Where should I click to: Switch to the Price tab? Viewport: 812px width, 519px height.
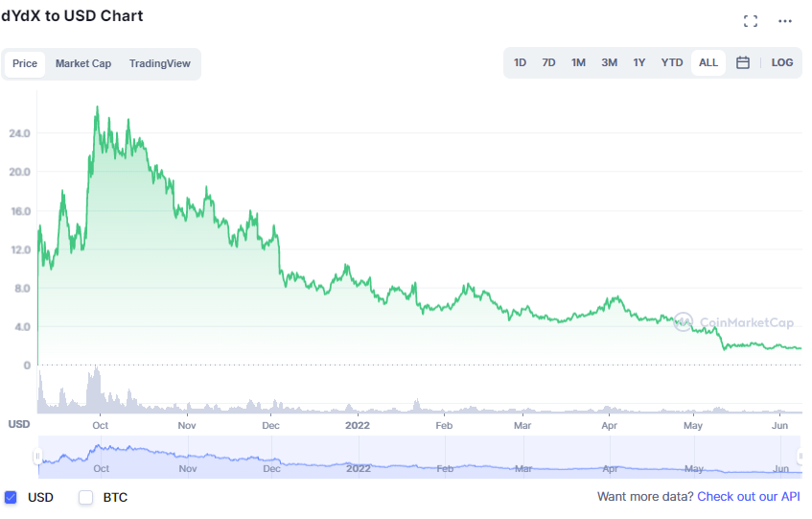[25, 63]
